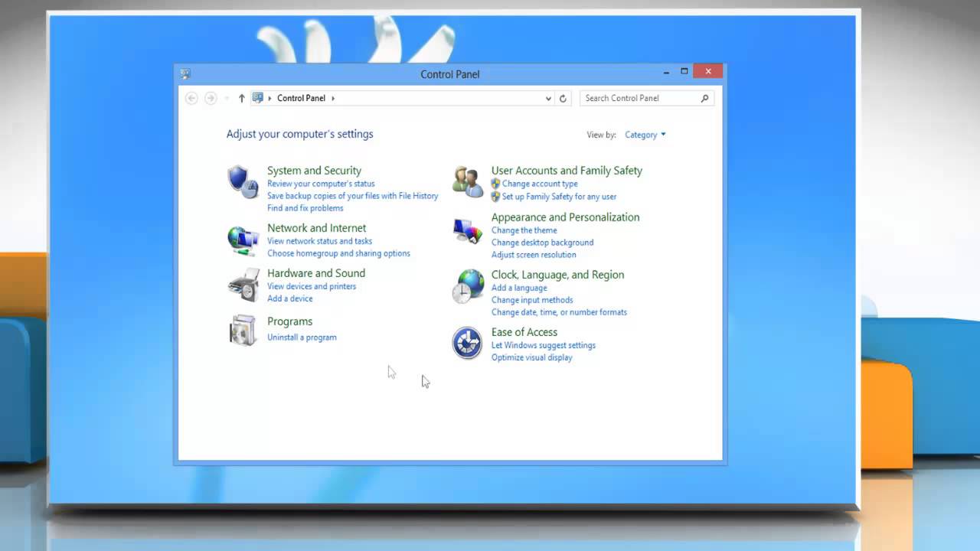Click Change input methods
This screenshot has height=551, width=980.
point(532,300)
